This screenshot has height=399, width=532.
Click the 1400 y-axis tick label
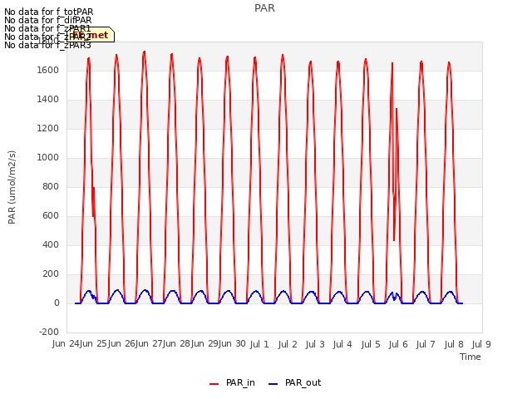[48, 100]
